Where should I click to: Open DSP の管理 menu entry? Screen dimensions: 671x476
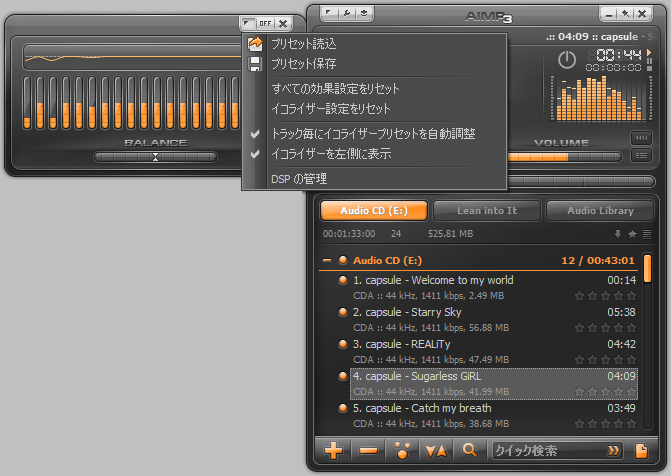(x=374, y=178)
